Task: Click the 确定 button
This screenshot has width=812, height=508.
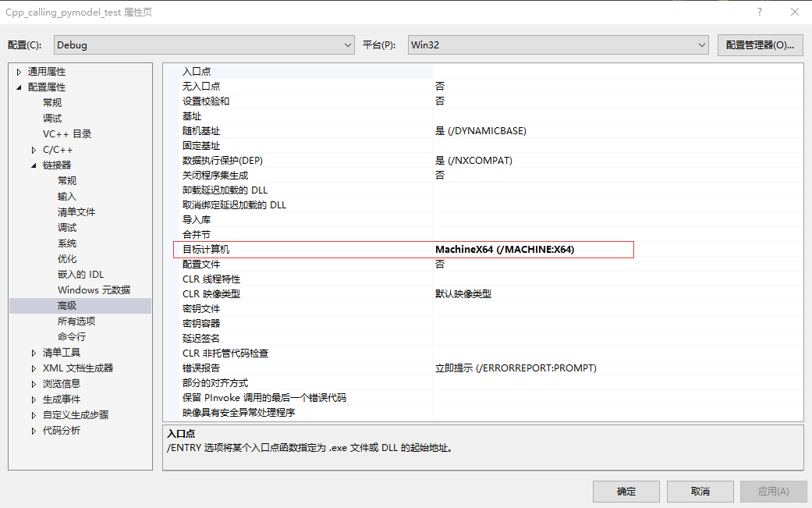Action: click(x=626, y=492)
